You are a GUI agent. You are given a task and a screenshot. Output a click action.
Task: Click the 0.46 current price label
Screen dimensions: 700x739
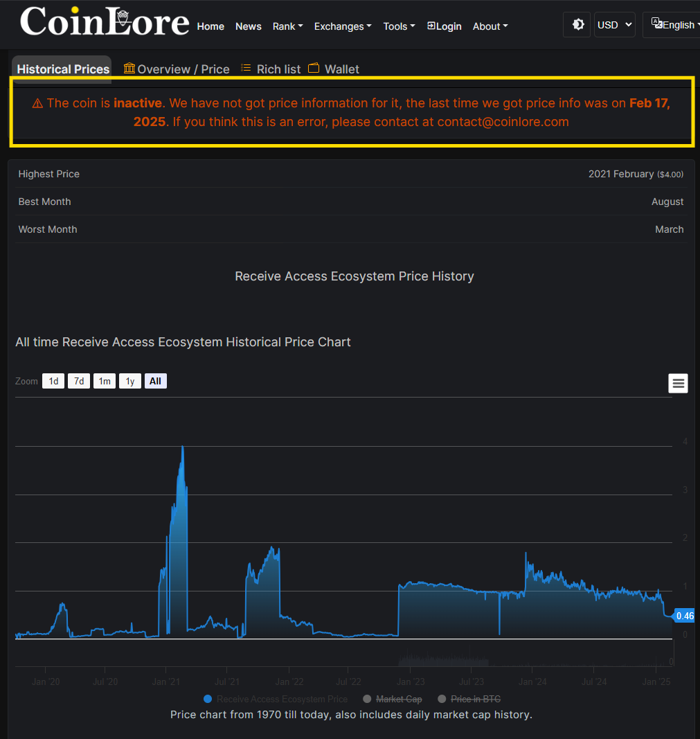pos(685,616)
